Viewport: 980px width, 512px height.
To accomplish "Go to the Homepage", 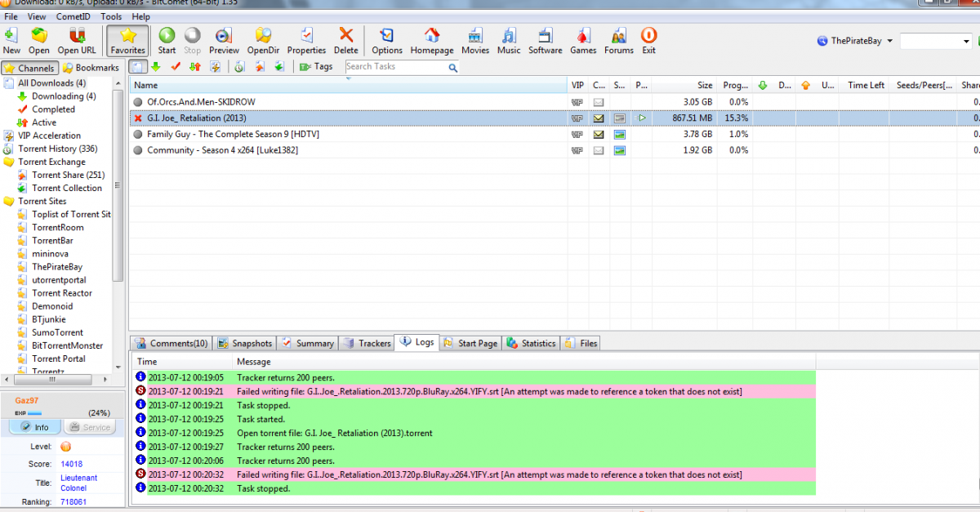I will (432, 40).
